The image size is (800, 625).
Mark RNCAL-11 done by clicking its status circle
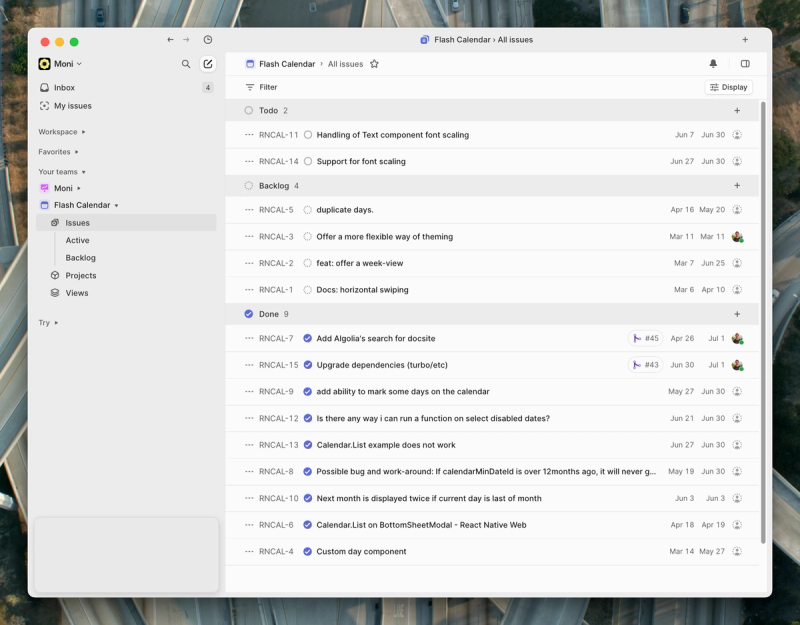click(308, 134)
